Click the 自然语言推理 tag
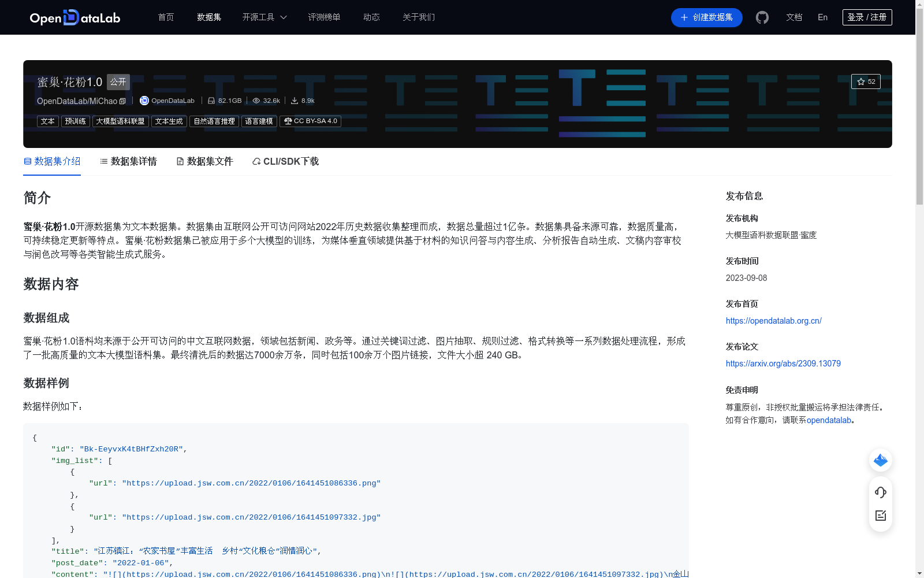The width and height of the screenshot is (924, 578). click(x=214, y=121)
